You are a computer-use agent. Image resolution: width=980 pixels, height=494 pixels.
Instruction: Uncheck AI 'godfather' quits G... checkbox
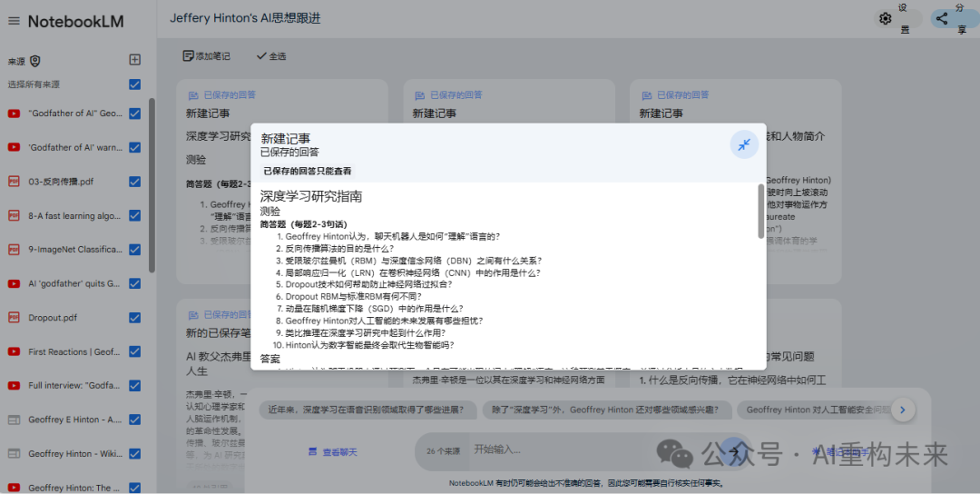click(x=134, y=283)
